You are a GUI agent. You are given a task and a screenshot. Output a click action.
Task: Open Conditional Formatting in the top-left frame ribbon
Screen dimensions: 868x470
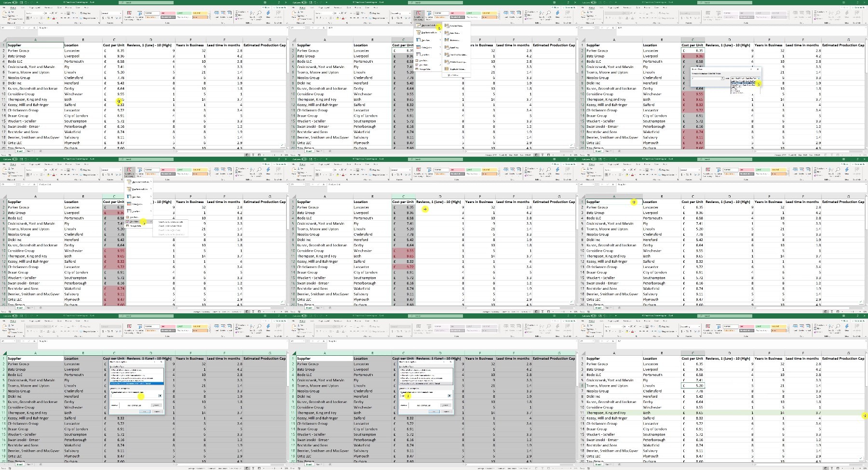point(129,16)
